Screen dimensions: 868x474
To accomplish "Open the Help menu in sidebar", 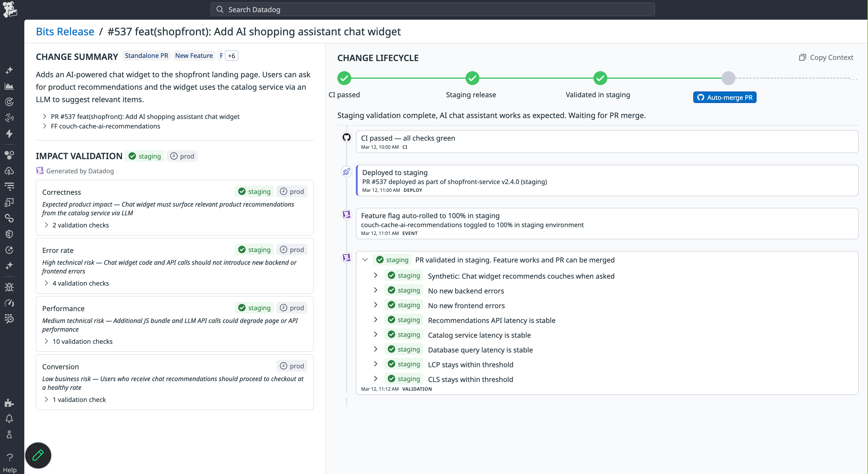I will click(x=10, y=462).
